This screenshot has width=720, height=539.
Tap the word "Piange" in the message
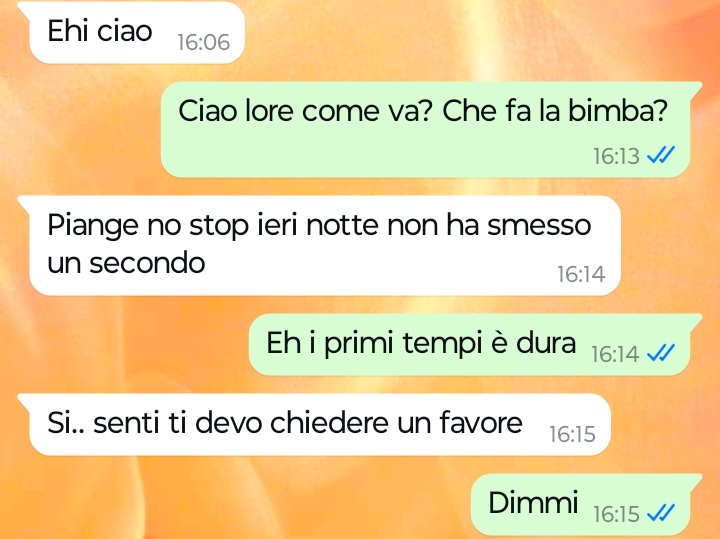point(93,227)
